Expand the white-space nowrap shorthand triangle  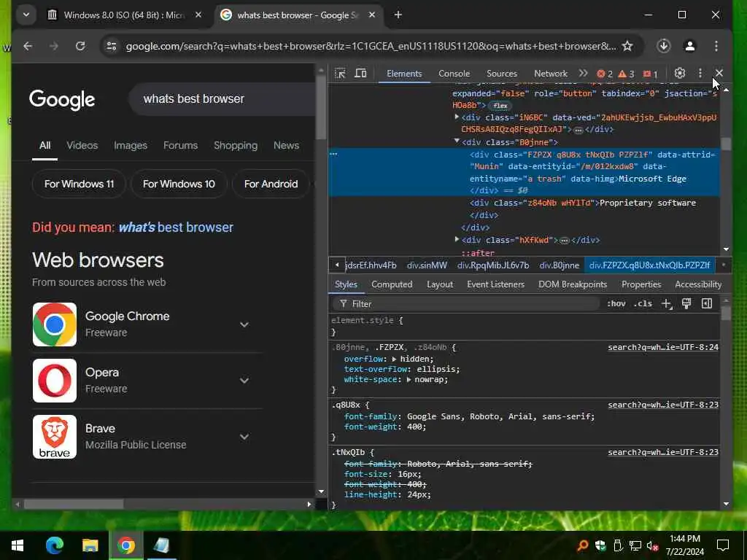pos(409,379)
